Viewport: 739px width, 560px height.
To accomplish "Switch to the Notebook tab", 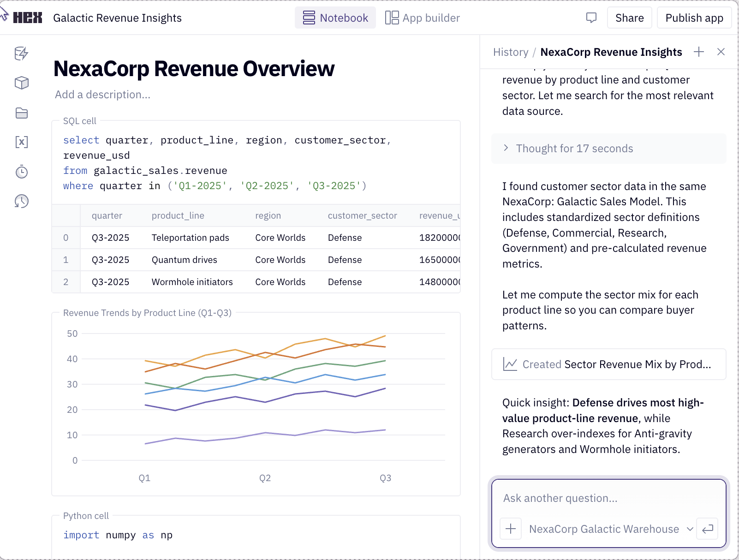I will (x=335, y=18).
